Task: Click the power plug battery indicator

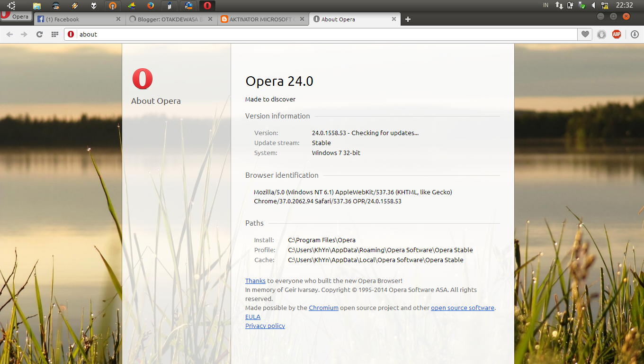Action: (571, 6)
